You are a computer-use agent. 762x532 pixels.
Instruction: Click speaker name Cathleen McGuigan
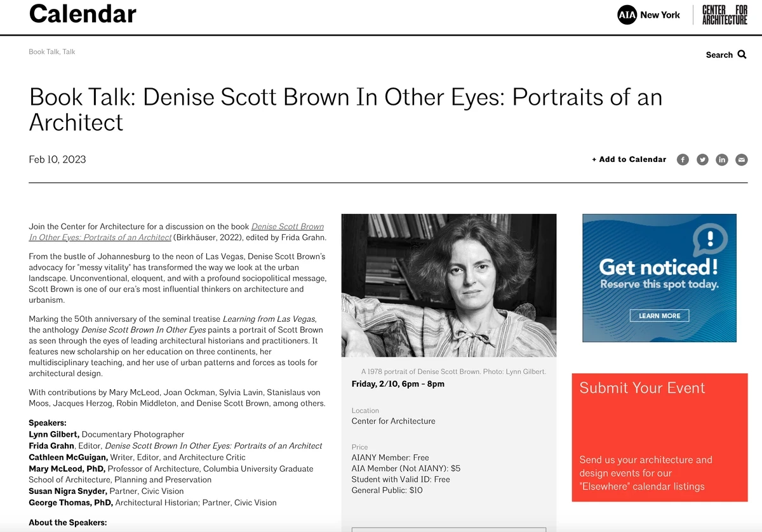point(68,457)
